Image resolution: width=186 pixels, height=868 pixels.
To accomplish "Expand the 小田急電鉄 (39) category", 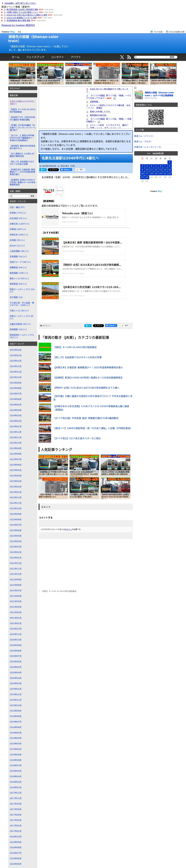I will pyautogui.click(x=27, y=251).
